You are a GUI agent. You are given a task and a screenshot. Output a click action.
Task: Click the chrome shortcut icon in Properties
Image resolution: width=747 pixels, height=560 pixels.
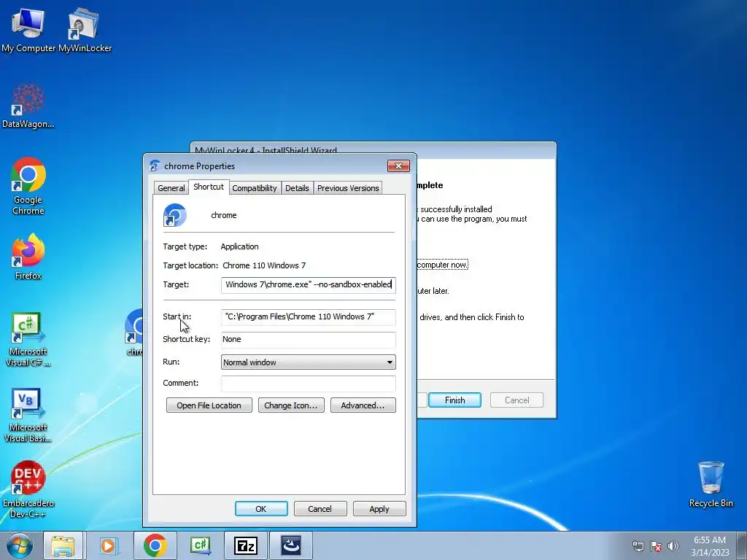pyautogui.click(x=174, y=215)
